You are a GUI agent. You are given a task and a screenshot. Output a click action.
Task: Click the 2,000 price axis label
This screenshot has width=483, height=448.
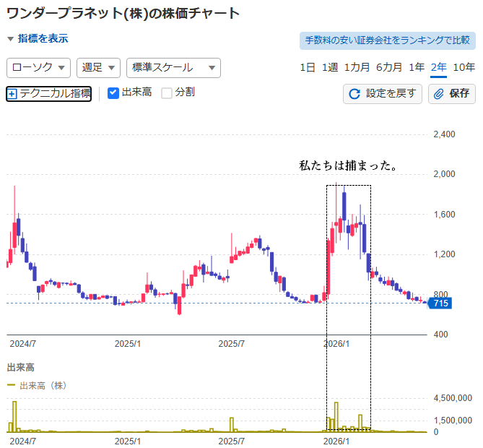click(x=444, y=174)
